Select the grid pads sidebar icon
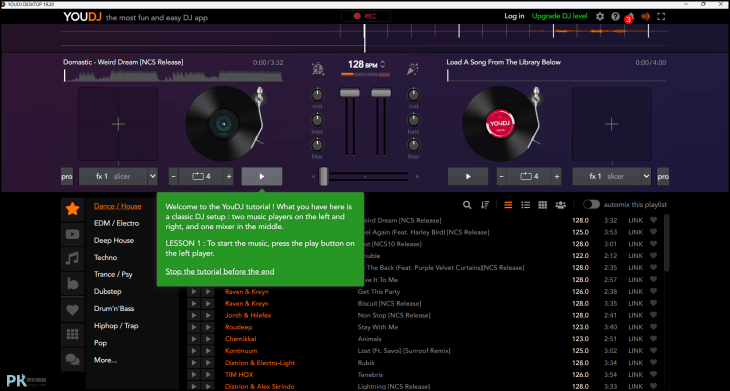The image size is (730, 391). click(72, 334)
